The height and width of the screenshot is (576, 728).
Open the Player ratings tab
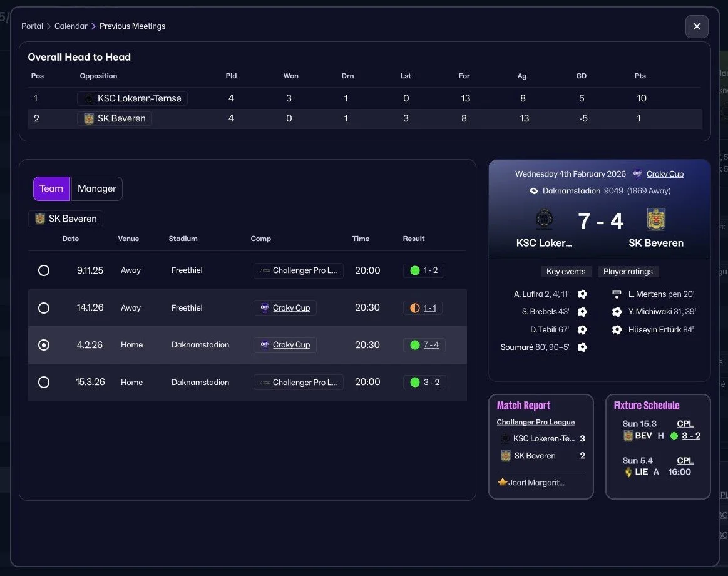pyautogui.click(x=628, y=272)
